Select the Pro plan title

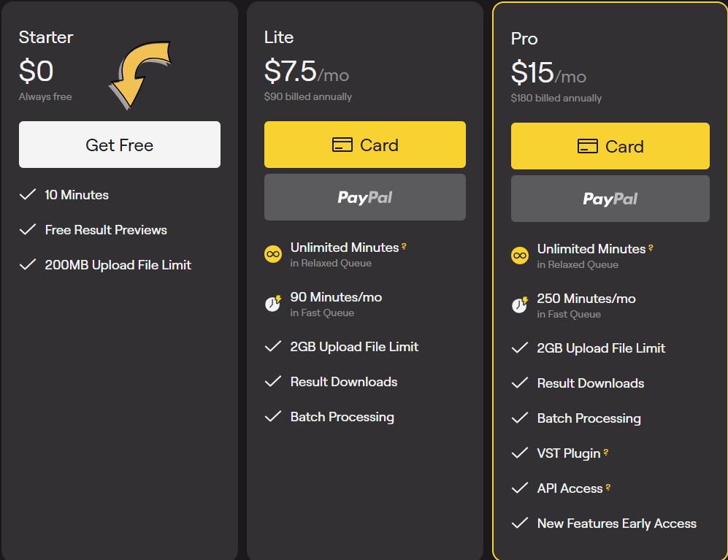[524, 39]
